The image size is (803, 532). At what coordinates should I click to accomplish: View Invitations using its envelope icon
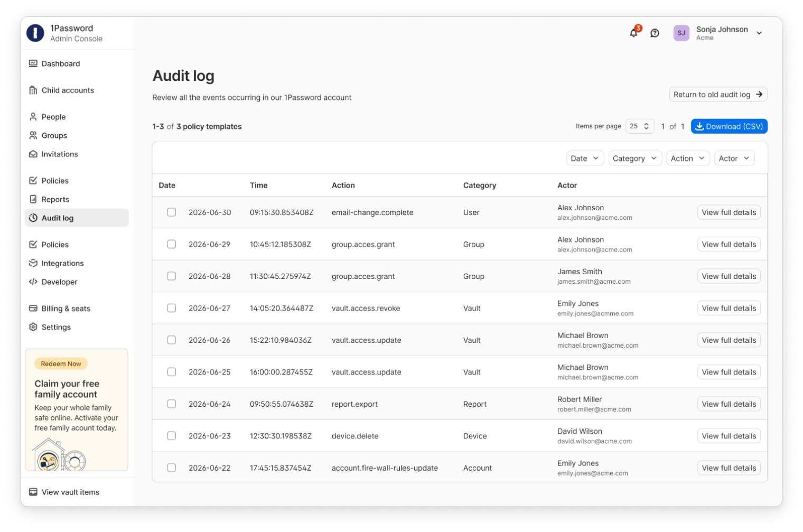(x=33, y=154)
